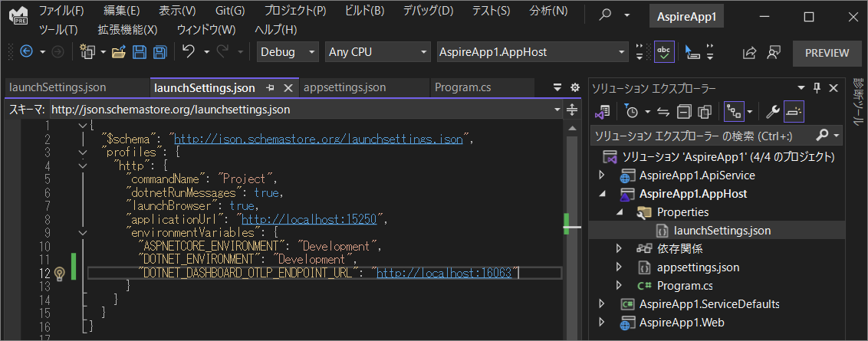
Task: Follow the http://localhost:16063 link
Action: pyautogui.click(x=443, y=273)
